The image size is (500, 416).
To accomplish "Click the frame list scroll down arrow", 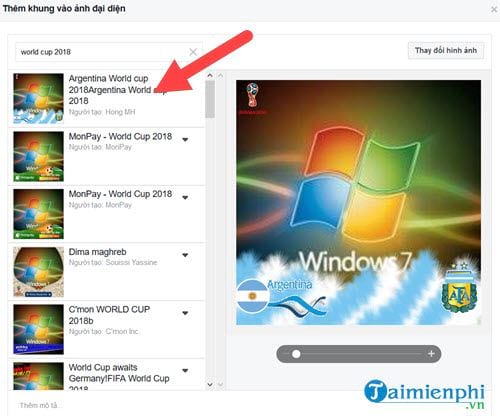I will click(210, 384).
